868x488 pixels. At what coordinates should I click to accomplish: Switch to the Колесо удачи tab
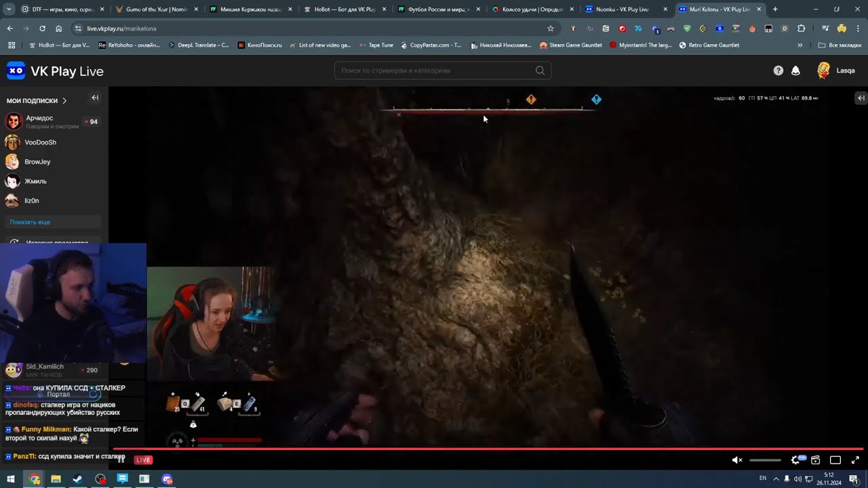click(532, 9)
